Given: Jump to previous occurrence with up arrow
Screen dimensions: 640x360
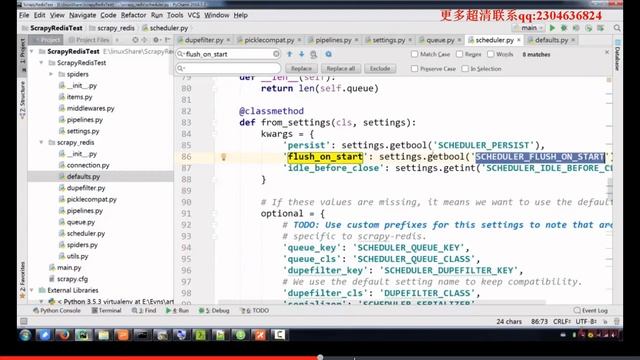Looking at the screenshot, I should coord(289,54).
